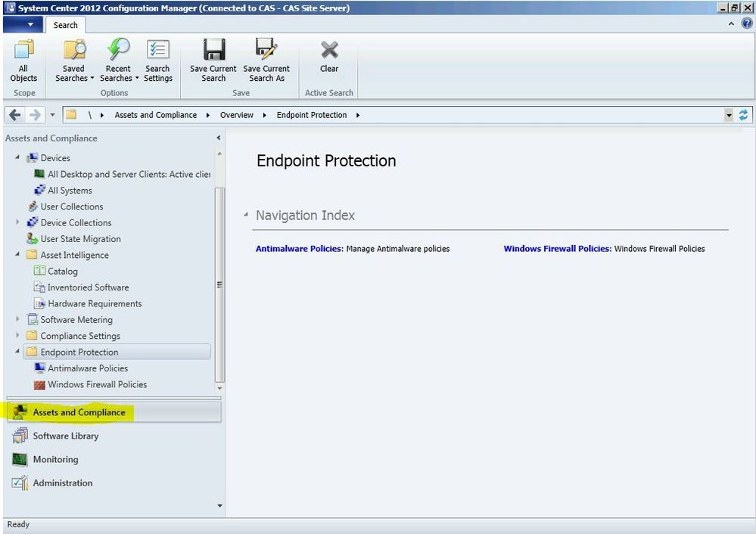756x534 pixels.
Task: Click Assets and Compliance in breadcrumb
Action: 156,115
